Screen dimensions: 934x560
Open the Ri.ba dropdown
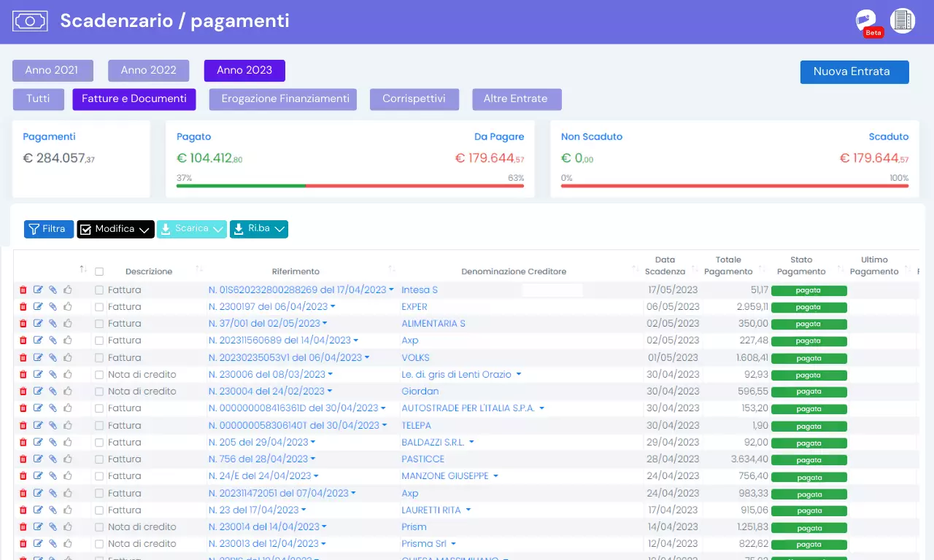(x=259, y=229)
